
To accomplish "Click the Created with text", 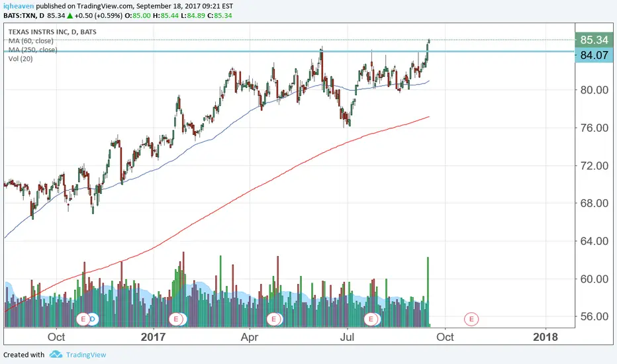I will click(24, 355).
